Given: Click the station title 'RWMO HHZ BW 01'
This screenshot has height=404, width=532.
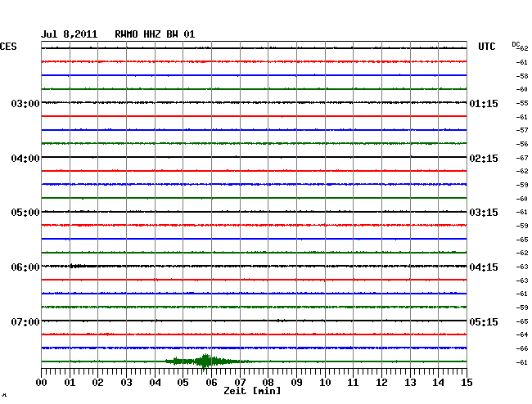Looking at the screenshot, I should (155, 34).
